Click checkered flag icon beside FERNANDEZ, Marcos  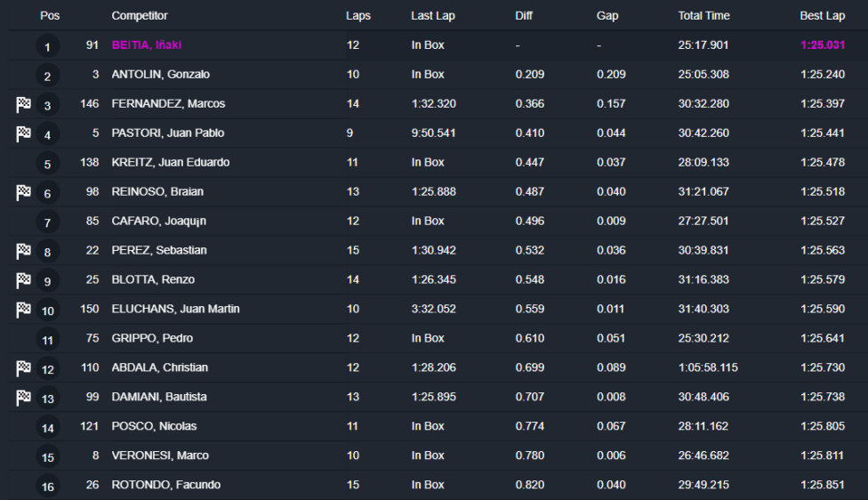23,104
